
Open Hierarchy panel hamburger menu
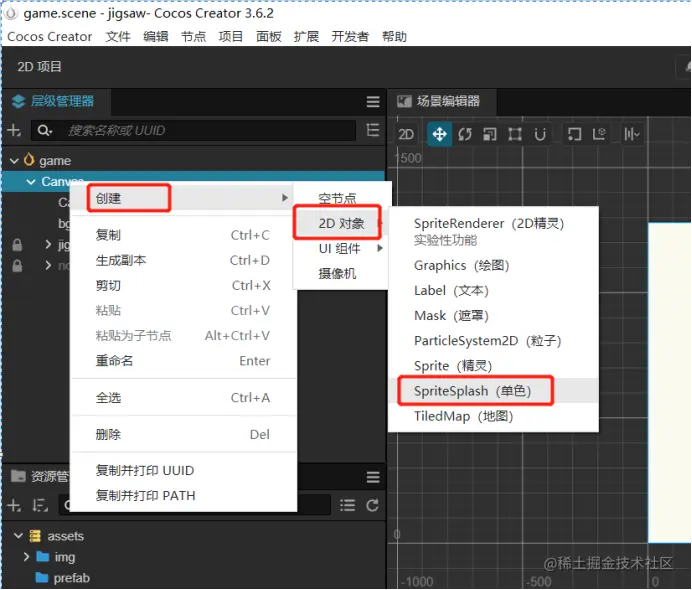373,102
